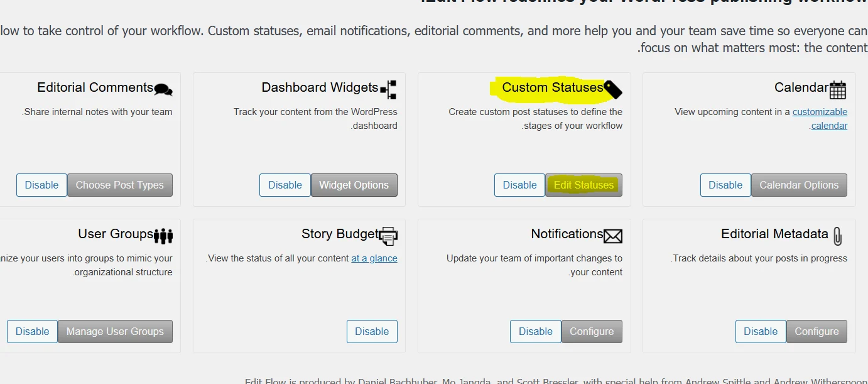Open the 'at a glance' link
The width and height of the screenshot is (868, 384).
(x=374, y=258)
